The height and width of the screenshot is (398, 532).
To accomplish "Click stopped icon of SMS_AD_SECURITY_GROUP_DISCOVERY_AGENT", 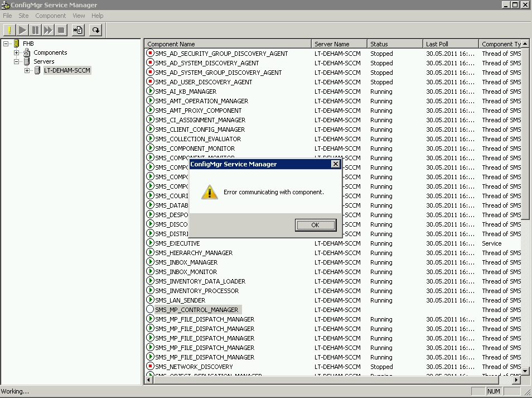I will click(150, 54).
